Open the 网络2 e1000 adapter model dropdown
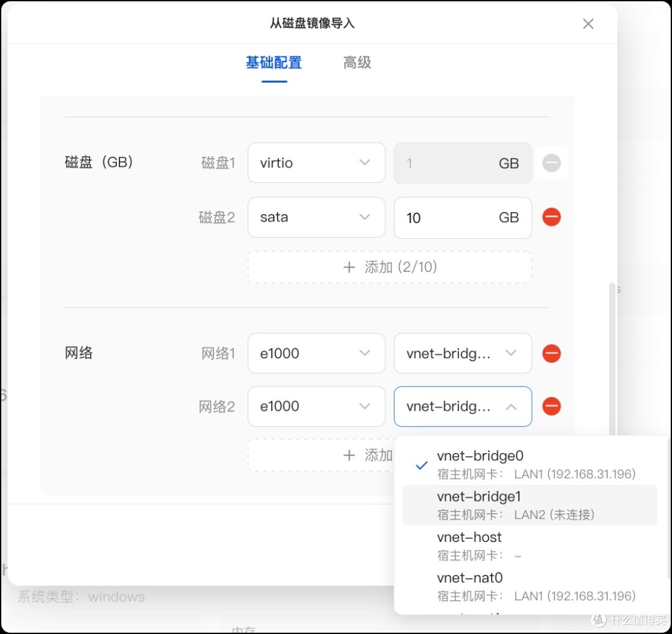Viewport: 672px width, 634px height. (x=316, y=406)
